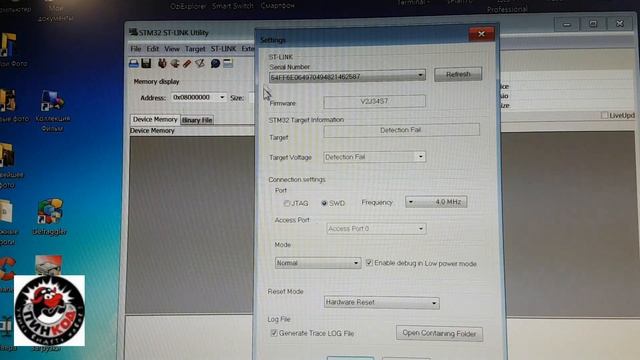The image size is (640, 360).
Task: Expand the Serial Number dropdown
Action: pos(420,76)
